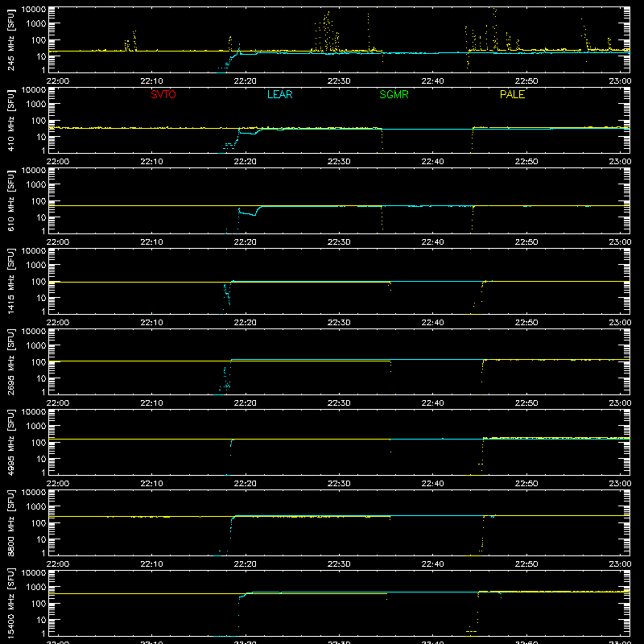Click the 22:10 tick label below 410 MHz plot

(x=151, y=162)
